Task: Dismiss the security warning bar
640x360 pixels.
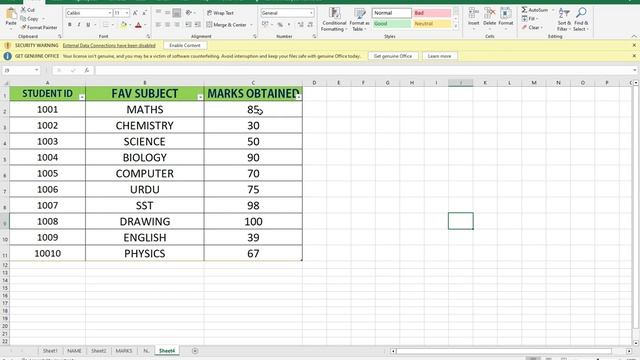Action: point(634,45)
